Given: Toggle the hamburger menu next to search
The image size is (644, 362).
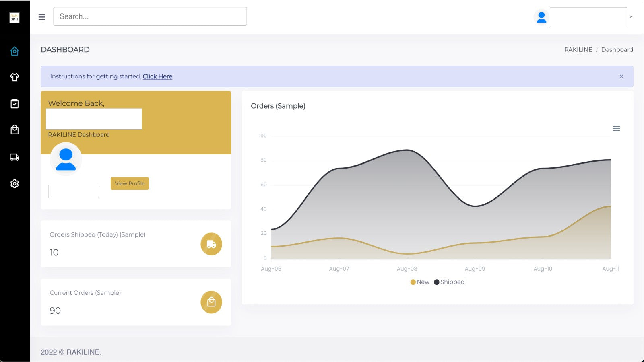Looking at the screenshot, I should (41, 17).
